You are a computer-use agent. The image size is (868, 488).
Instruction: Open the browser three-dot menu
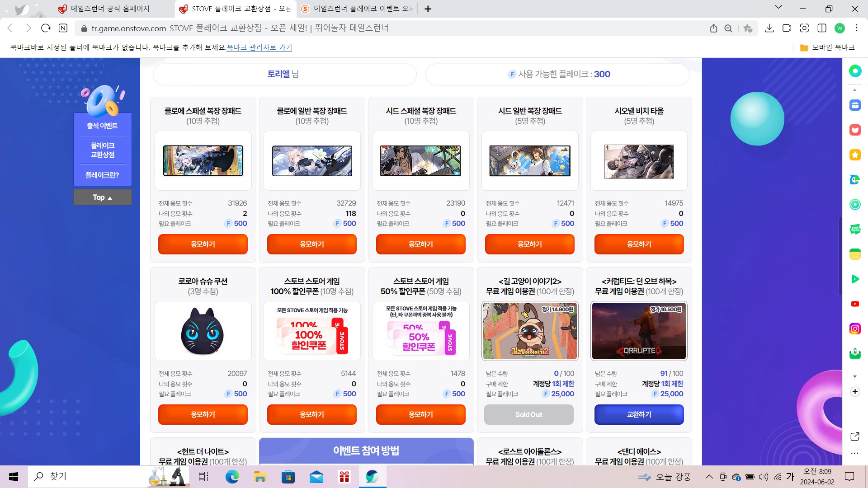tap(857, 28)
